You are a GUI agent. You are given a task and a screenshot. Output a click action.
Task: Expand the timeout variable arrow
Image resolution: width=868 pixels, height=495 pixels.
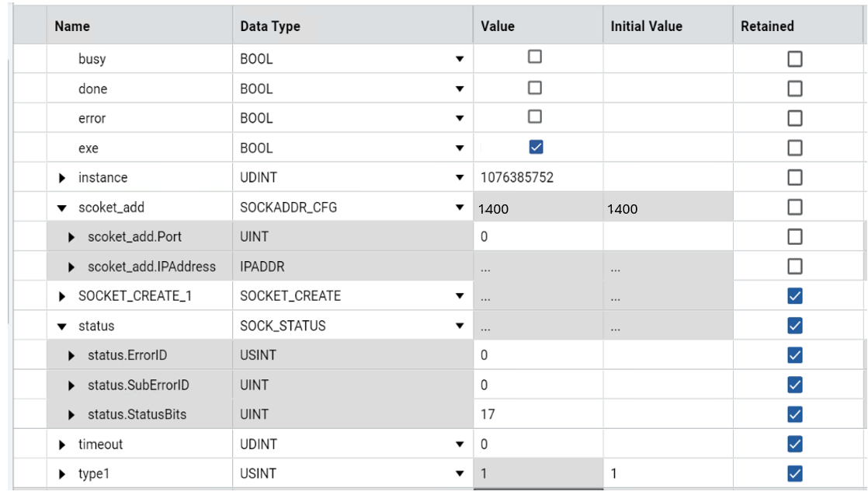(x=63, y=444)
